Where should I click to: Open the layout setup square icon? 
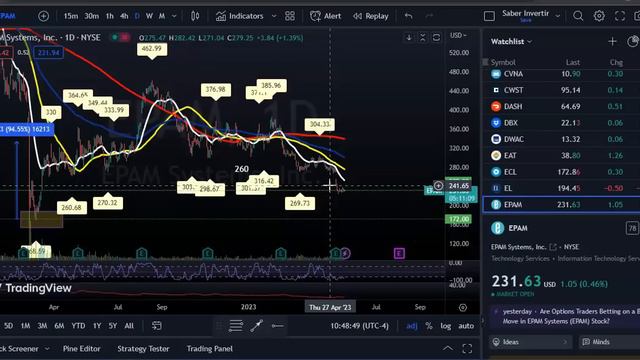click(x=489, y=16)
